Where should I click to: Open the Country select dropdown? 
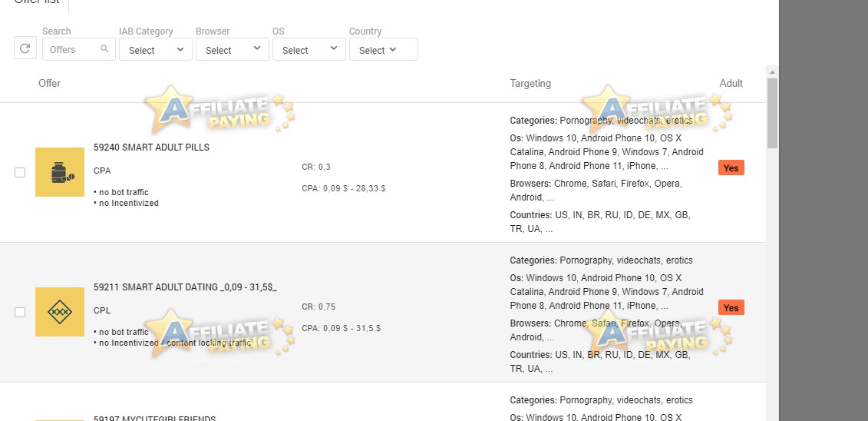point(383,49)
